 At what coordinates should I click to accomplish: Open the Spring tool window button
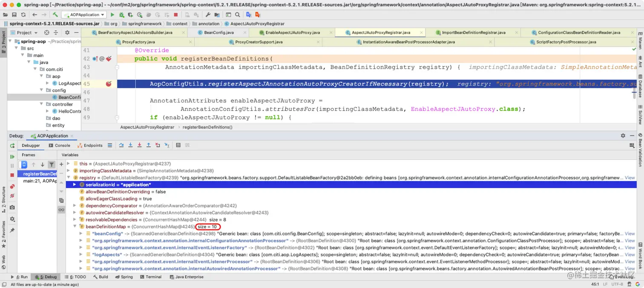point(124,277)
